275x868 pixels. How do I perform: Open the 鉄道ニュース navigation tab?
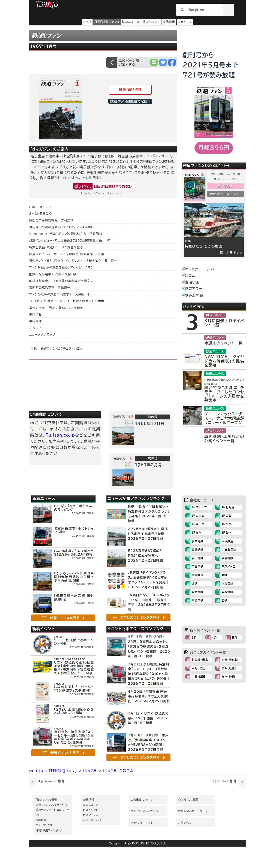pyautogui.click(x=130, y=22)
